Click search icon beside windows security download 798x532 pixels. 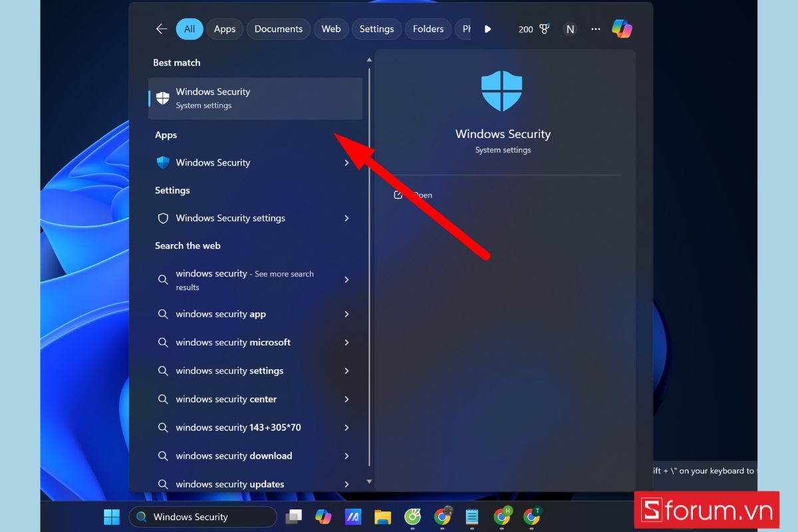[x=163, y=456]
